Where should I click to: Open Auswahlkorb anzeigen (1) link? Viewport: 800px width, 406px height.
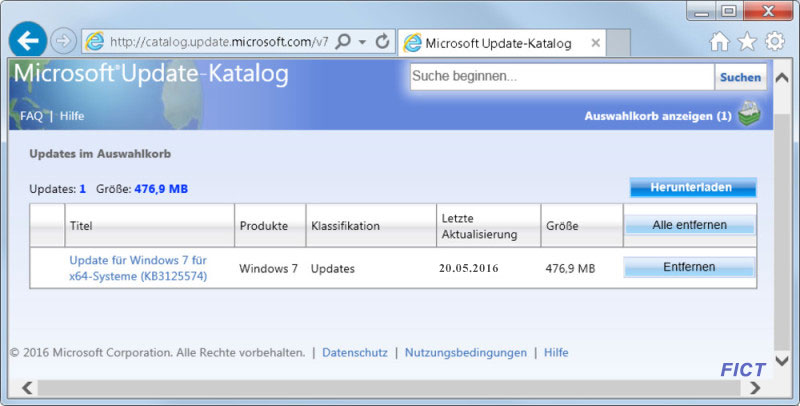(658, 116)
